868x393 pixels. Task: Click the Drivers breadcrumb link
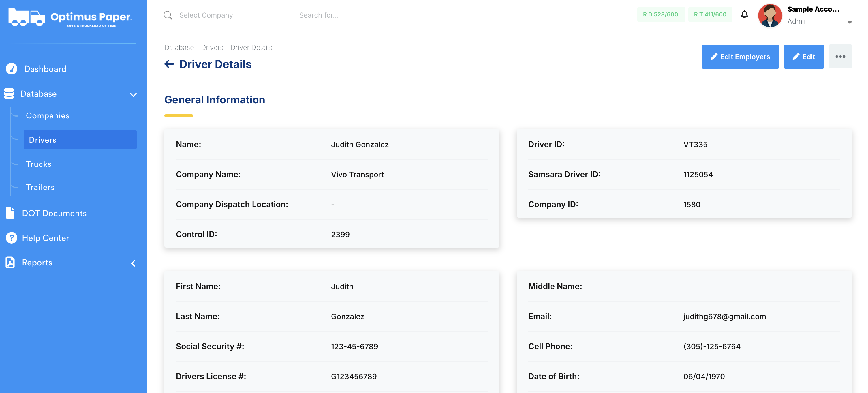point(212,48)
